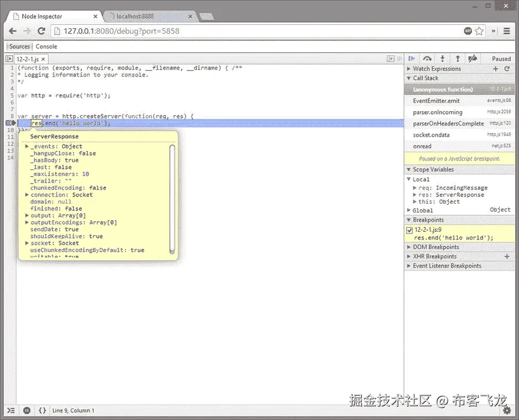Expand output: Array[0] in the popover
This screenshot has height=420, width=519.
coord(27,215)
